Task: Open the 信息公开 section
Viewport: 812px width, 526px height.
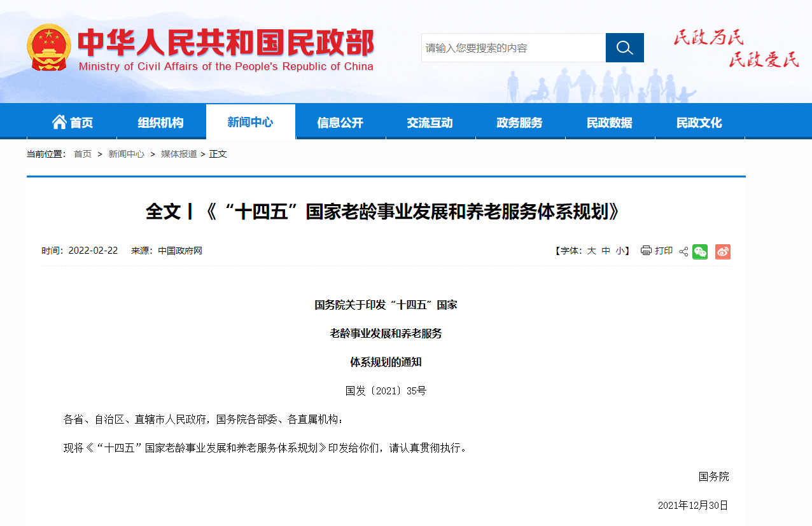Action: tap(340, 121)
